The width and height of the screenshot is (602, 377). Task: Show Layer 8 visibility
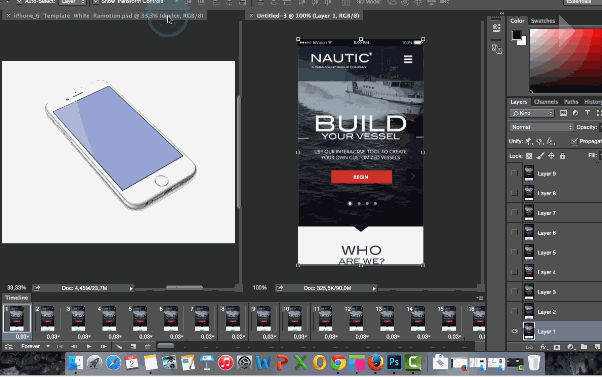pyautogui.click(x=514, y=193)
